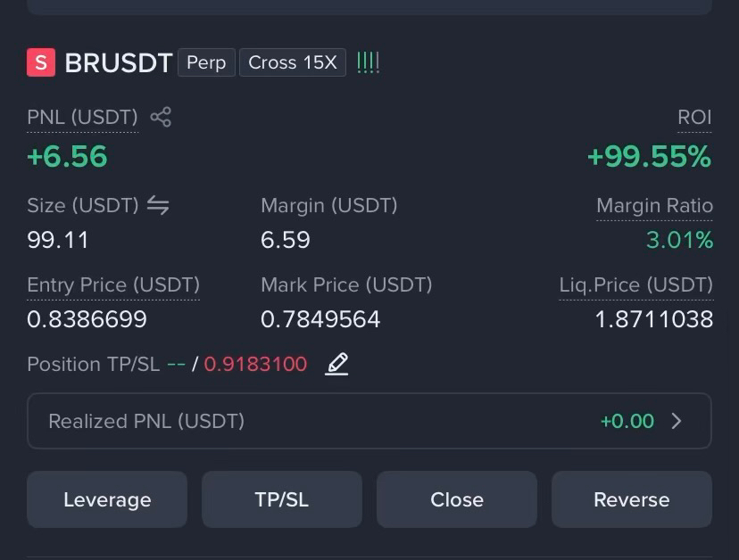Click the PNL share icon
Screen dimensions: 739x560
tap(161, 118)
